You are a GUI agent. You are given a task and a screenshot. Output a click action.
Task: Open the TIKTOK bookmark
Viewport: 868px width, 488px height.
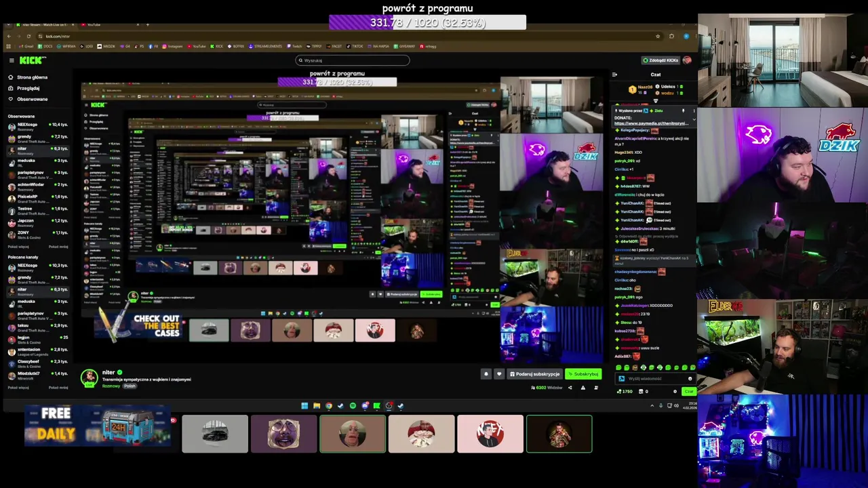coord(354,46)
